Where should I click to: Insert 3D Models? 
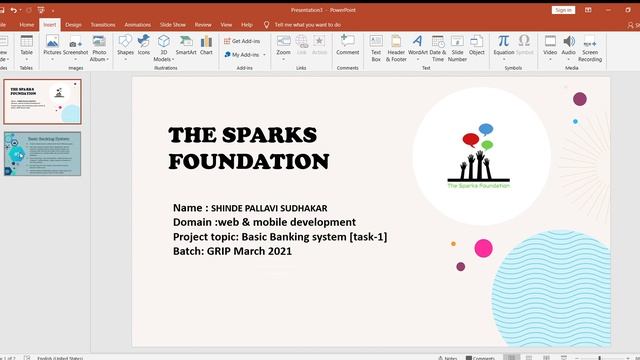164,48
